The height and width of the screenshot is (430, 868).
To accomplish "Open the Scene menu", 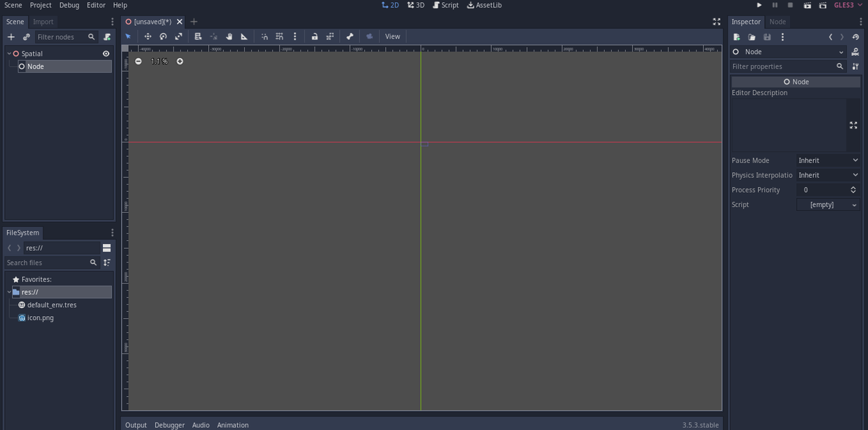I will tap(13, 5).
